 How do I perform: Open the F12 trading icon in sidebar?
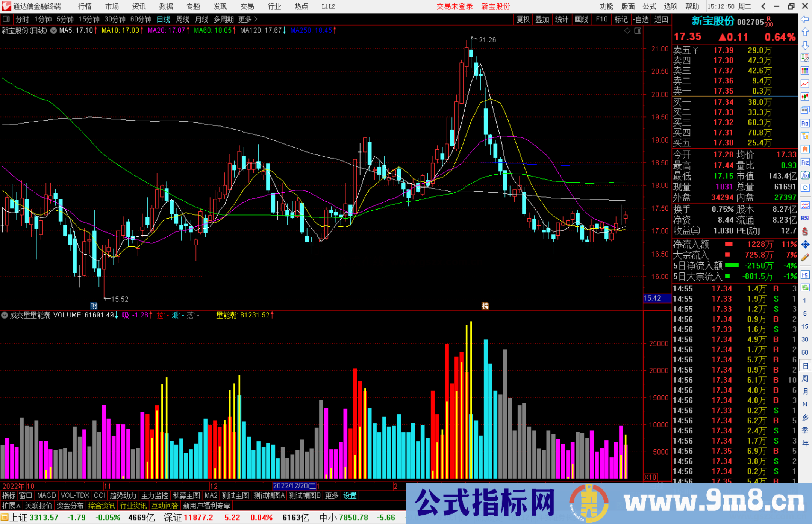coord(805,162)
